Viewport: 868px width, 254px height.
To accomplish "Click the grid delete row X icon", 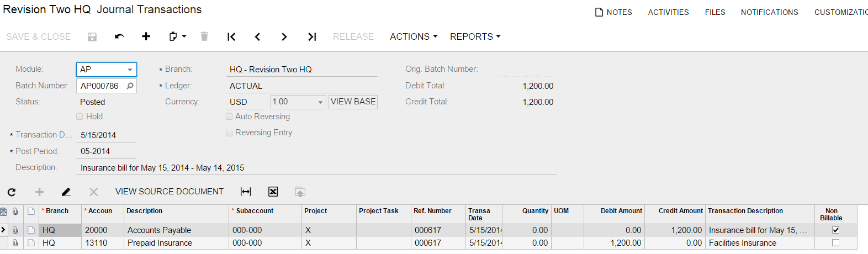I will (x=93, y=192).
